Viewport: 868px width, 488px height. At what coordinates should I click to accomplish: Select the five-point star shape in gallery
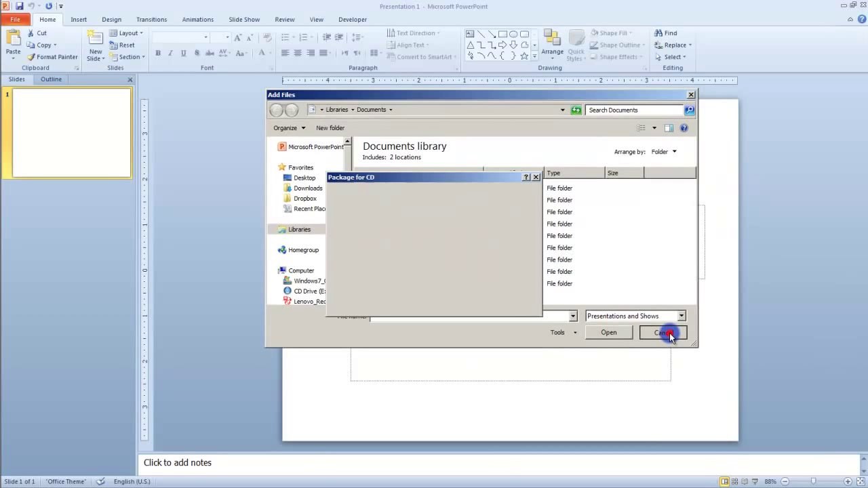click(x=524, y=56)
